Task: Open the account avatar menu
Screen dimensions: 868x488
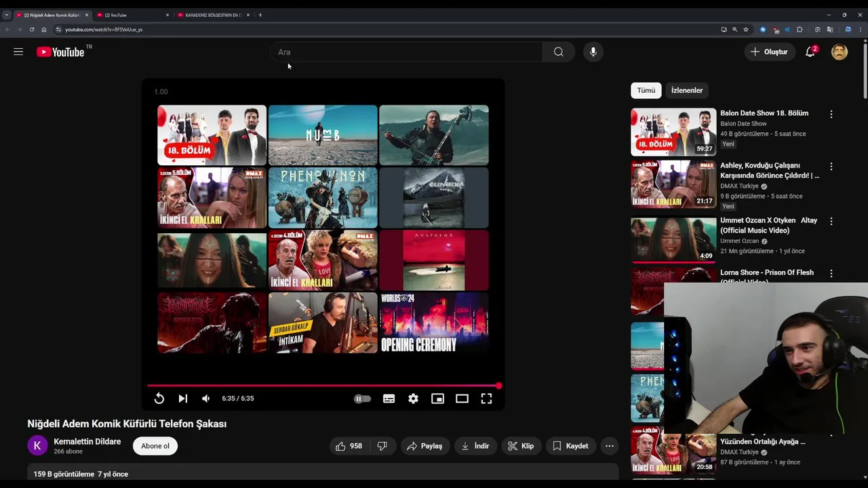Action: [x=840, y=52]
